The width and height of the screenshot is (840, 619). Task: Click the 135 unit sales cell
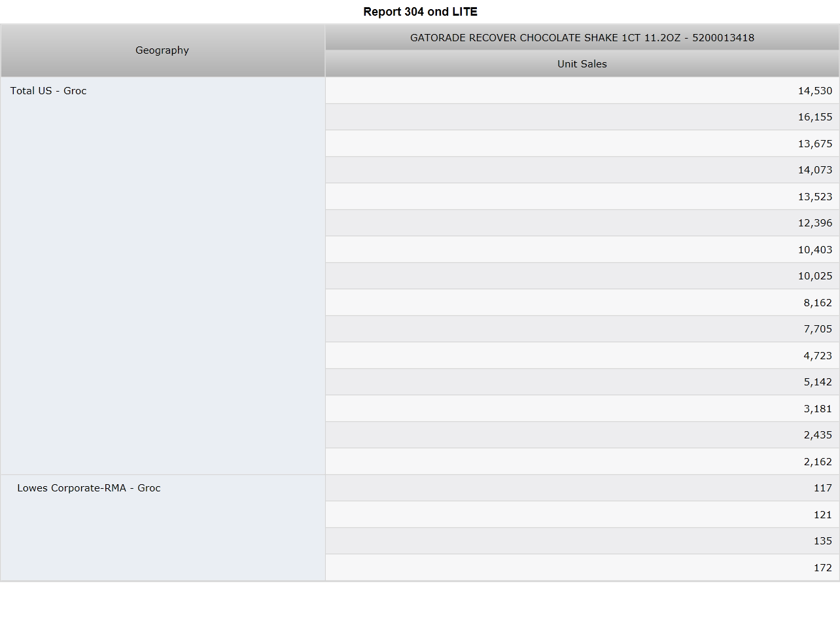[x=582, y=541]
